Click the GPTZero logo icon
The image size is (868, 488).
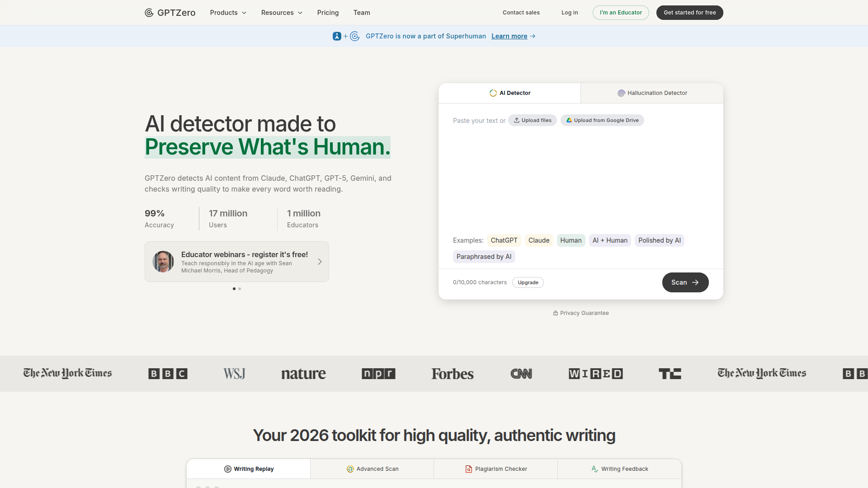pyautogui.click(x=149, y=13)
